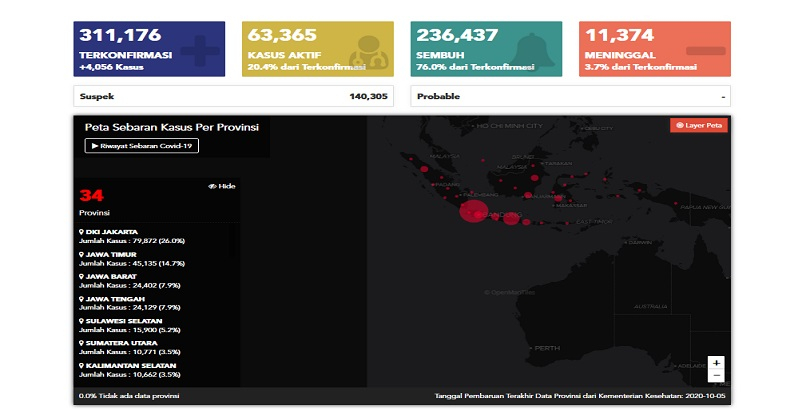Click the minus icon on Meninggal card

pyautogui.click(x=706, y=51)
